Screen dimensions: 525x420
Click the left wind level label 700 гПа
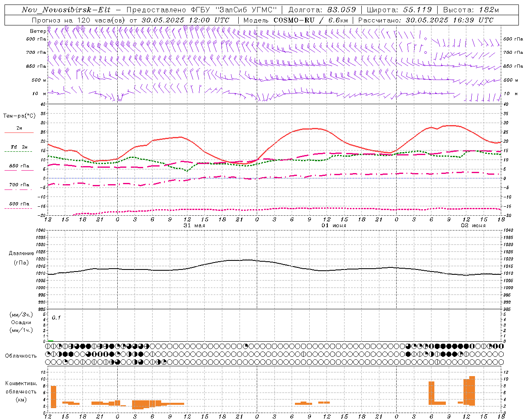36,52
